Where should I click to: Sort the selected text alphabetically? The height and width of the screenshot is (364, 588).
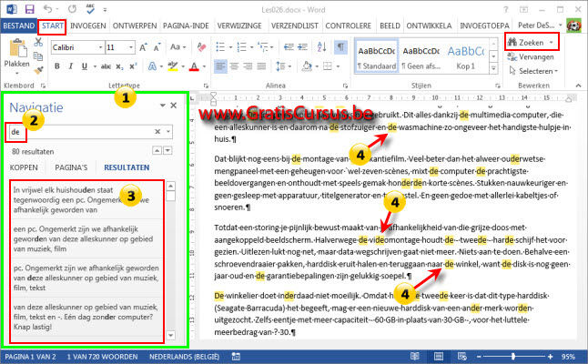pyautogui.click(x=321, y=46)
